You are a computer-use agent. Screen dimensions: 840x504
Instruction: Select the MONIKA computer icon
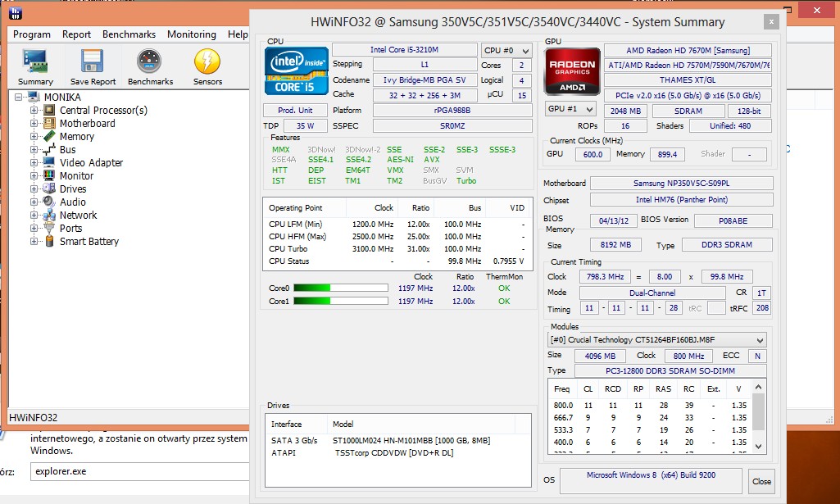pos(34,97)
